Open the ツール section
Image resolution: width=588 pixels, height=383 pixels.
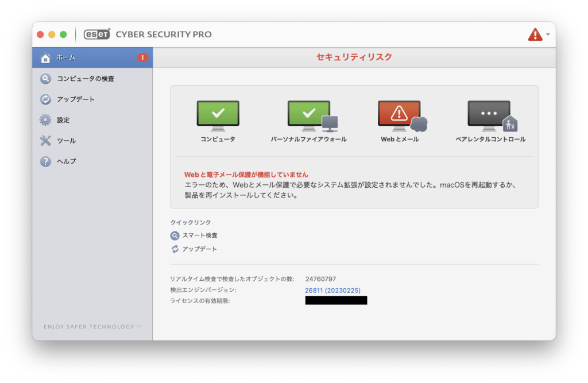click(x=92, y=141)
